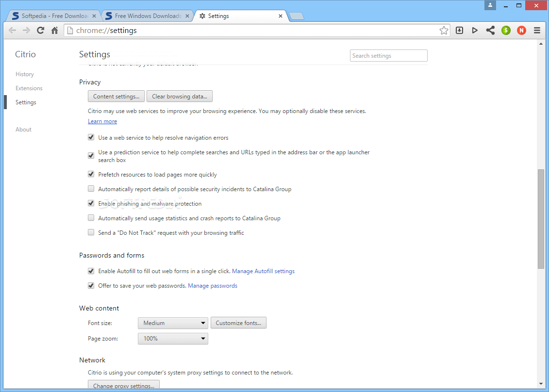Click the vertical scrollbar thumb
The width and height of the screenshot is (549, 392).
[x=541, y=219]
